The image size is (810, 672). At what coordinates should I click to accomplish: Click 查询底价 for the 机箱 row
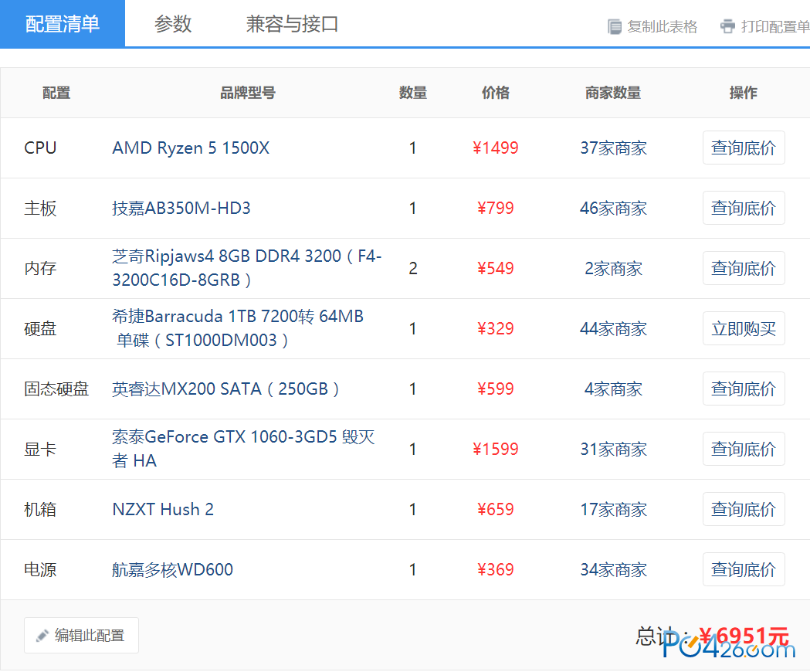click(744, 509)
